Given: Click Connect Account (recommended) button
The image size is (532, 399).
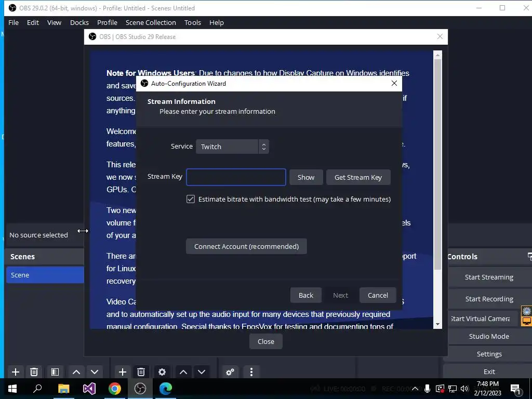Looking at the screenshot, I should tap(246, 246).
